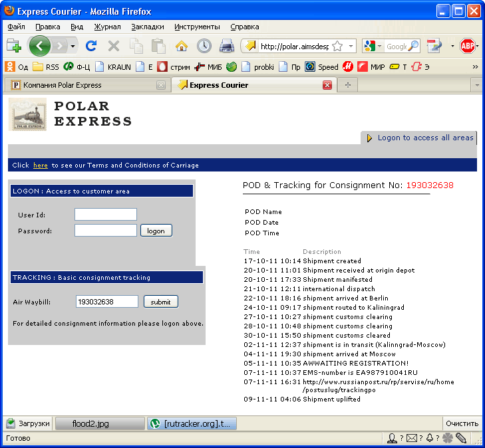Open Terms and Conditions 'here' link
The height and width of the screenshot is (448, 485).
41,166
